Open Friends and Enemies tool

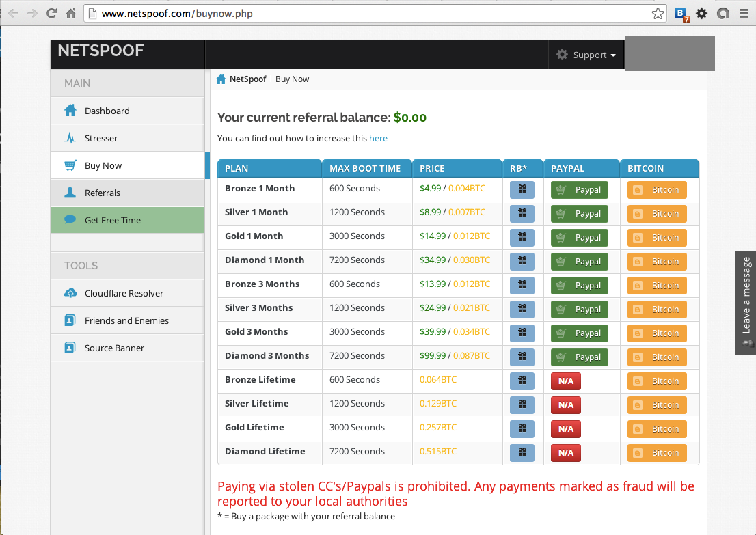pos(127,320)
